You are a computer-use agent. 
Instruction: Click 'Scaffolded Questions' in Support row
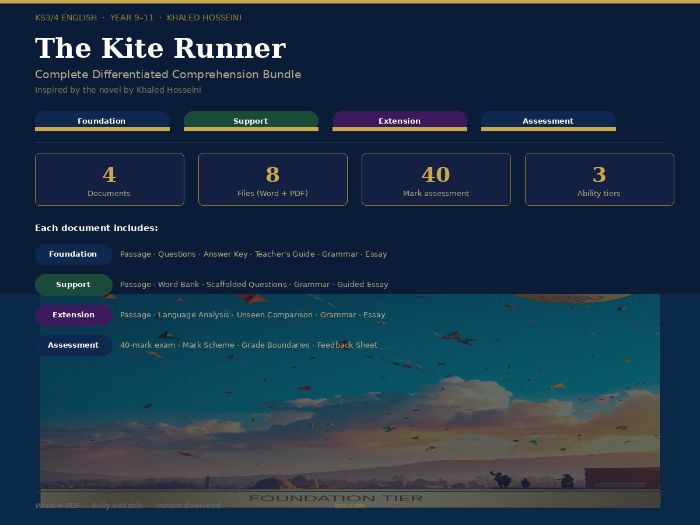pos(246,284)
